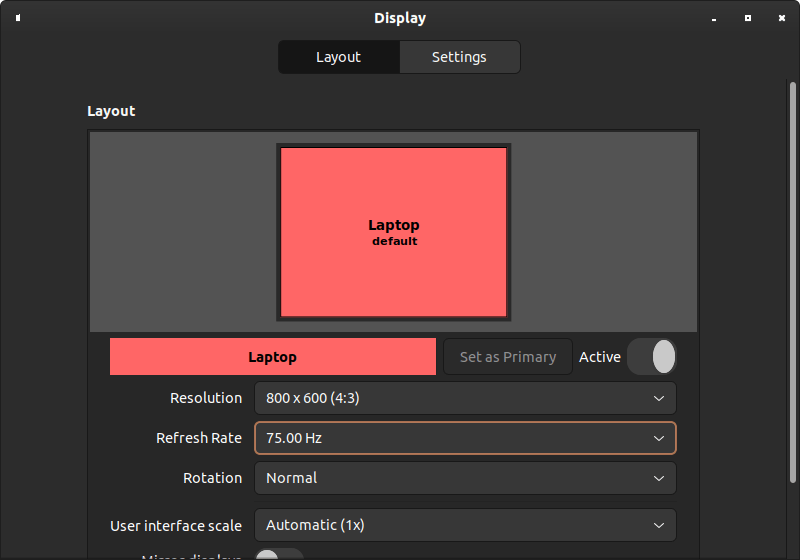Select the Laptop monitor in layout preview
This screenshot has height=560, width=800.
point(393,232)
